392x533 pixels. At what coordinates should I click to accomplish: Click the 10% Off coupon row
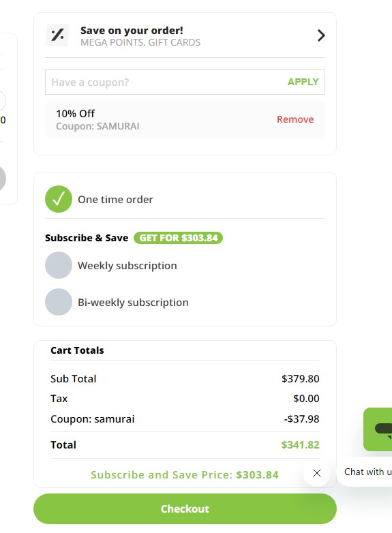tap(185, 119)
